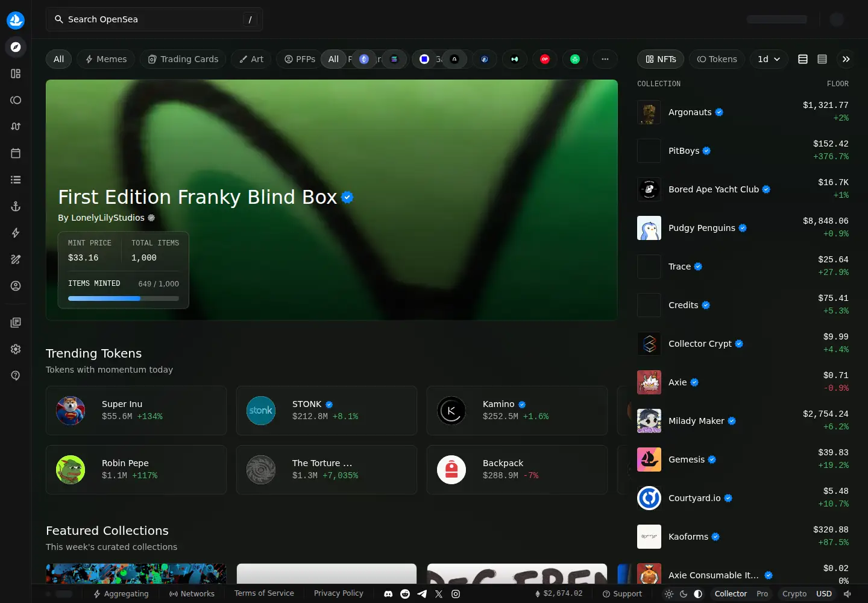Open the Discord icon in the footer
The width and height of the screenshot is (868, 603).
click(388, 594)
